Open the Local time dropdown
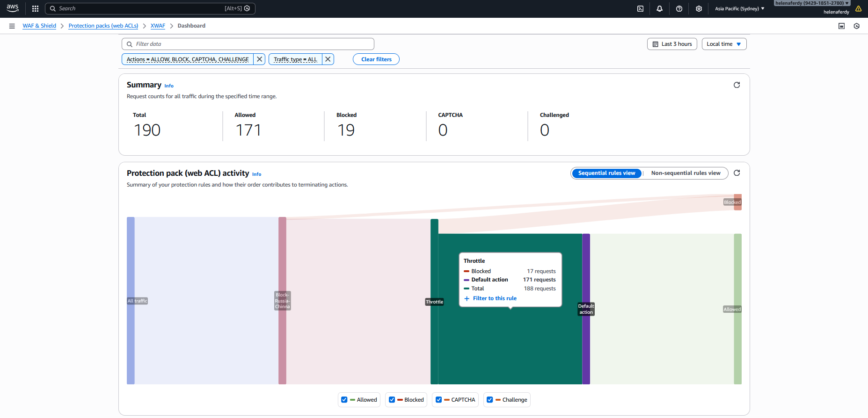Screen dimensions: 868x418 pyautogui.click(x=723, y=44)
